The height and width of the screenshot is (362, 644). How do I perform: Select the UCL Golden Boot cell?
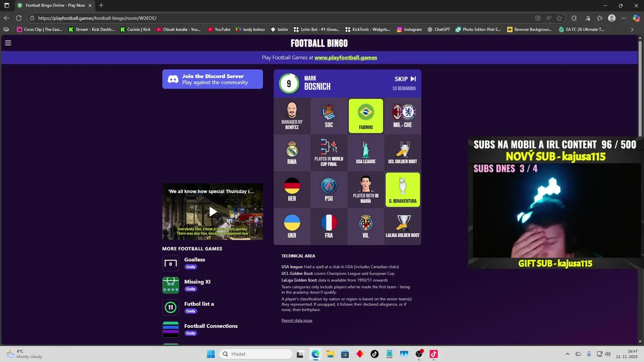pos(403,153)
